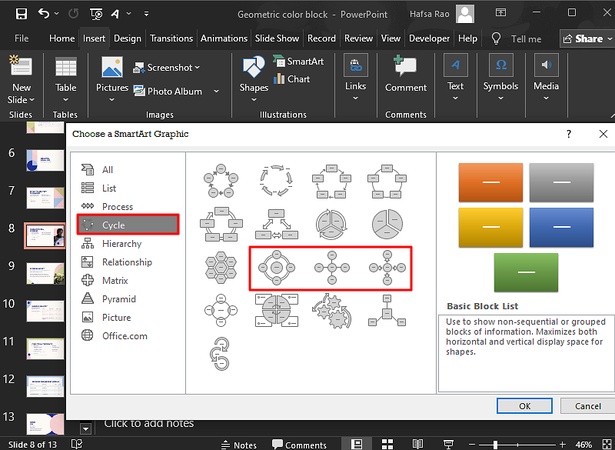Select the Pyramid category icon
Image resolution: width=615 pixels, height=450 pixels.
click(87, 299)
